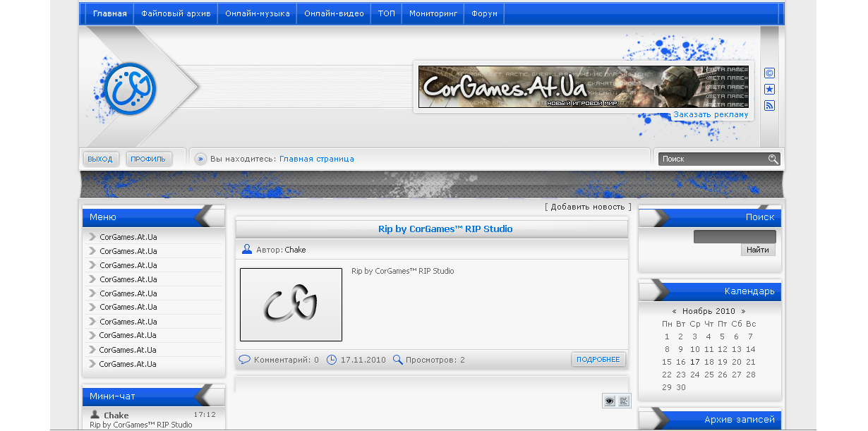Click the CG thumbnail image in the post
This screenshot has width=868, height=431.
(291, 305)
